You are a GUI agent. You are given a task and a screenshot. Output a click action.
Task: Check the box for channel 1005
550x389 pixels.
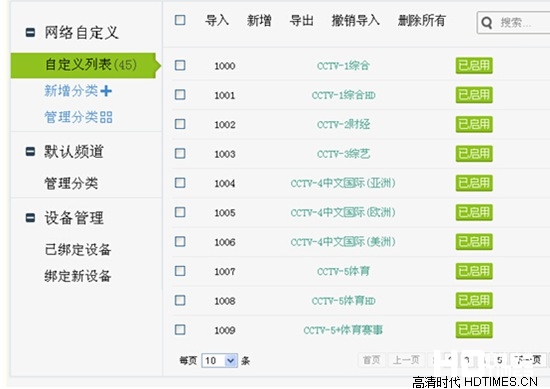point(180,212)
